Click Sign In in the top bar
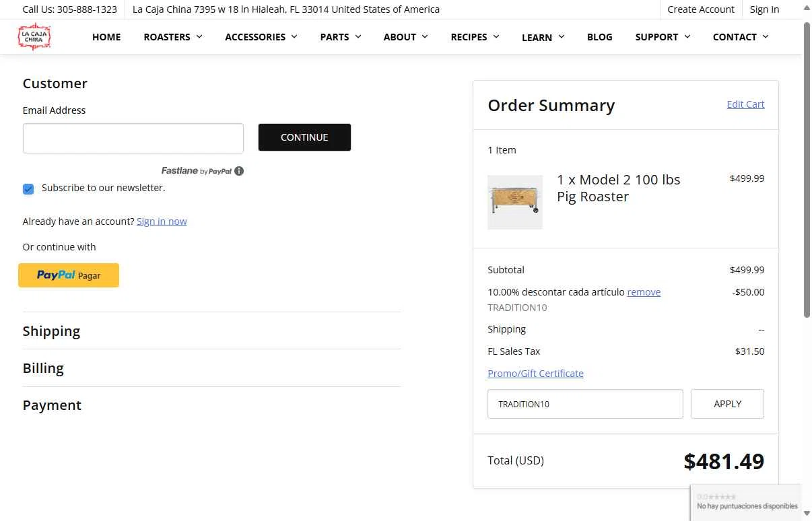 [765, 9]
